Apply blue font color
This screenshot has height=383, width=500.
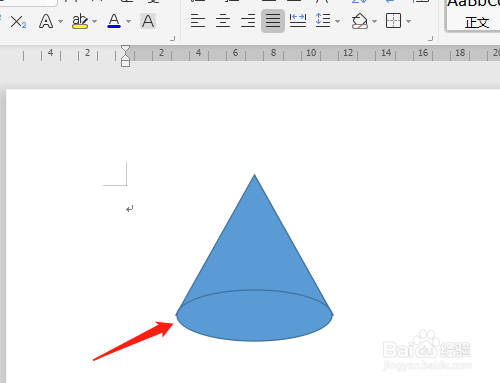click(x=114, y=21)
